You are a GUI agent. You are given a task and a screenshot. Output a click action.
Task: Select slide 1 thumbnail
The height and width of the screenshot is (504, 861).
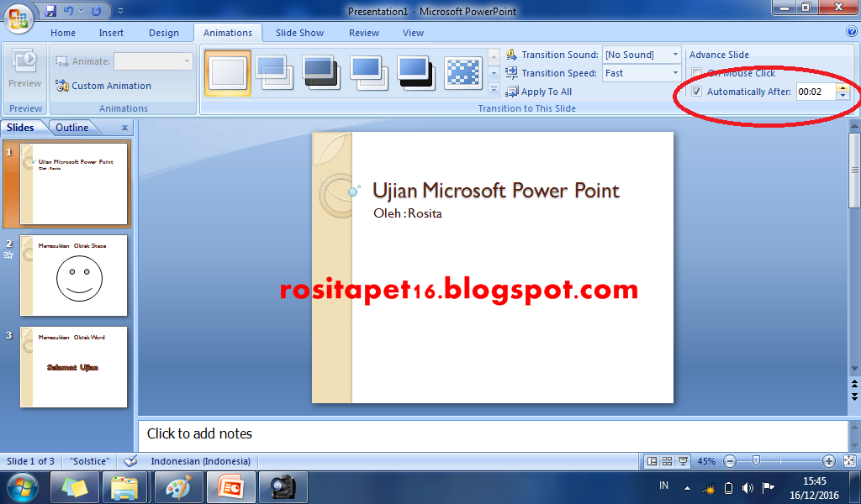[x=74, y=184]
